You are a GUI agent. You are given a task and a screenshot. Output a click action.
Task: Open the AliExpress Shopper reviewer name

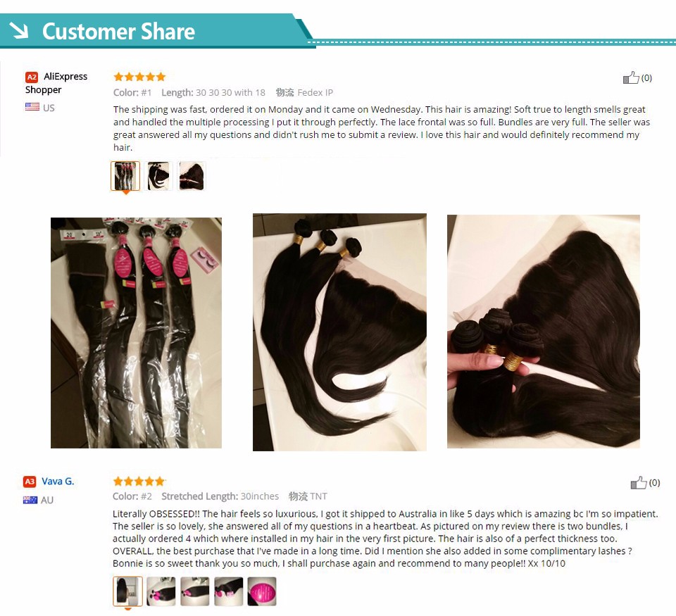tap(56, 83)
